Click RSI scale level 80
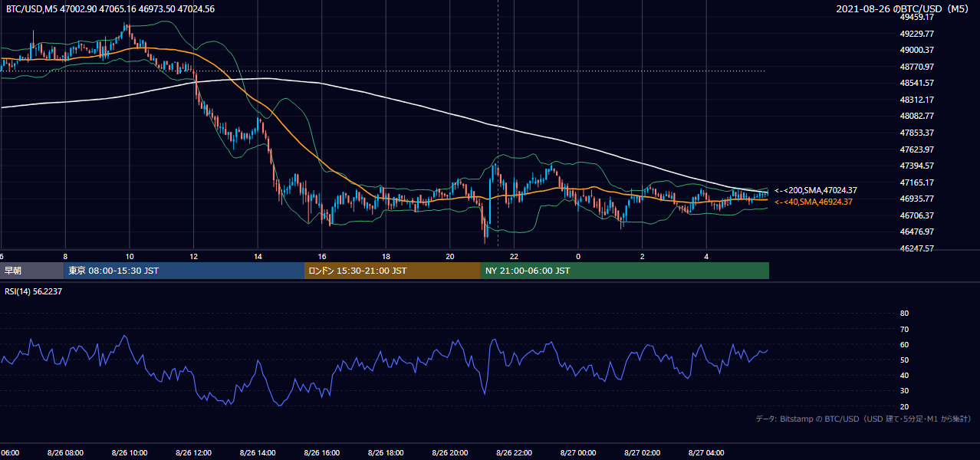Viewport: 980px width, 460px height. click(x=904, y=314)
